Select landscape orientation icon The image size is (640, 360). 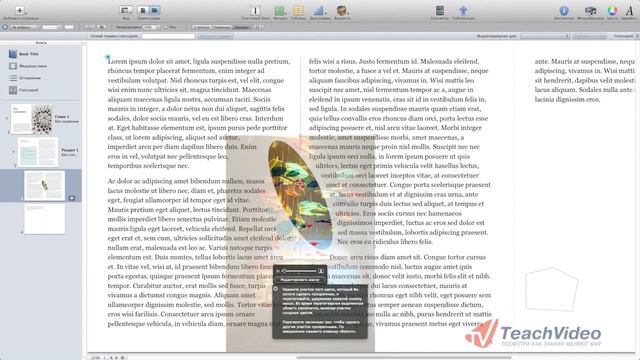pos(154,10)
